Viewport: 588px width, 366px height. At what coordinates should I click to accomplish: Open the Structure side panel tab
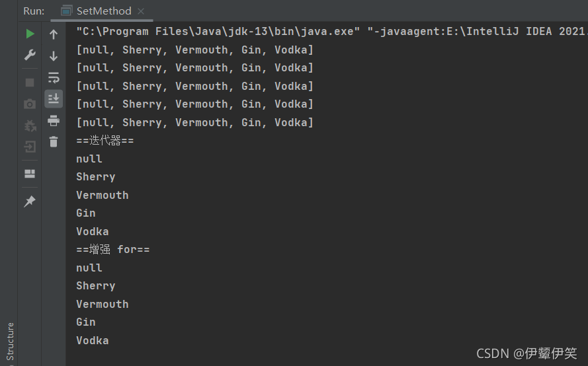(10, 342)
